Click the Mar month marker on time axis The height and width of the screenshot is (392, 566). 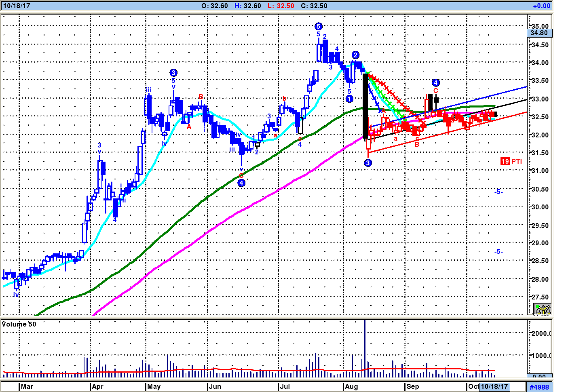[x=27, y=386]
